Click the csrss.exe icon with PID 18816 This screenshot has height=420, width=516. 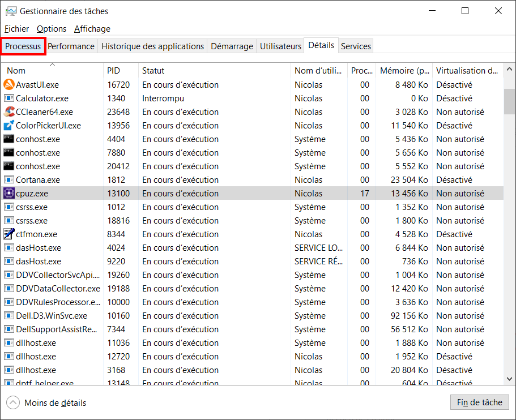coord(9,220)
